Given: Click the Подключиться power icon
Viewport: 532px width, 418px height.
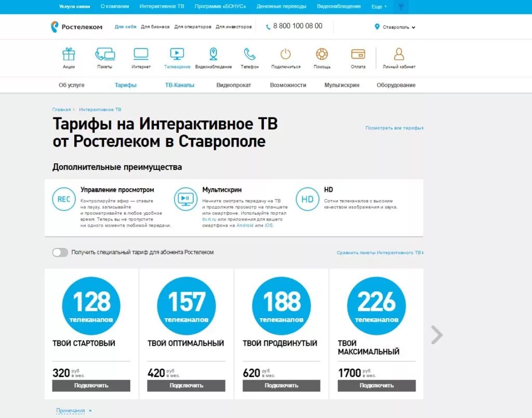Looking at the screenshot, I should point(286,54).
